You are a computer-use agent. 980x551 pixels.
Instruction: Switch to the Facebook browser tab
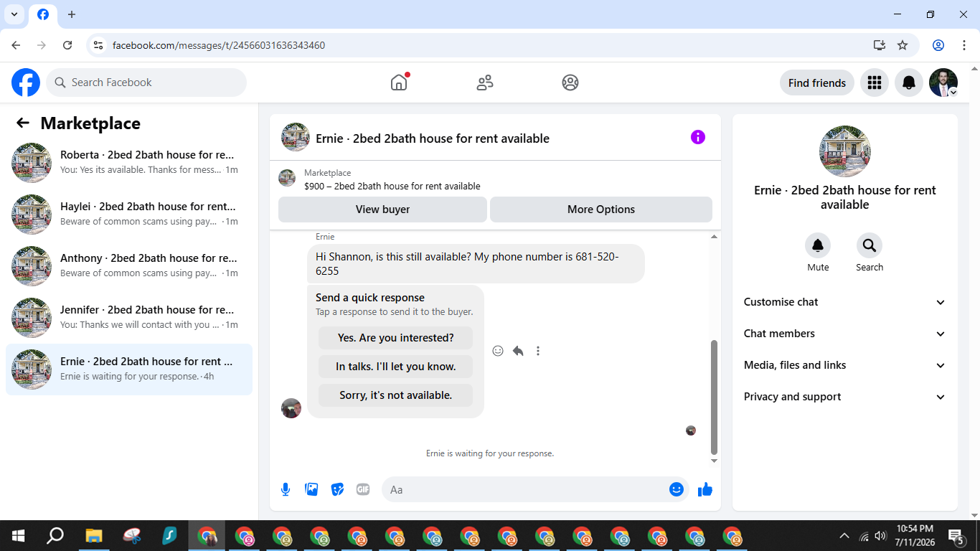point(43,15)
